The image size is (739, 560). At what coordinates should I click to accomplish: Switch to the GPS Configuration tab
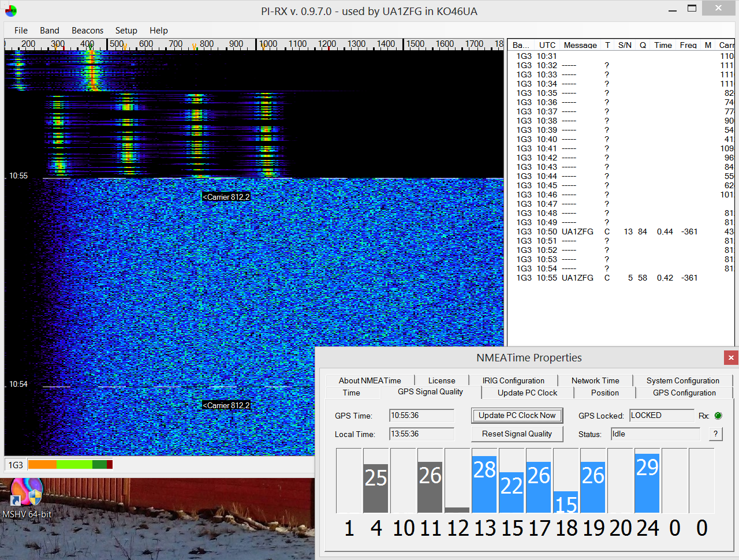click(x=684, y=393)
